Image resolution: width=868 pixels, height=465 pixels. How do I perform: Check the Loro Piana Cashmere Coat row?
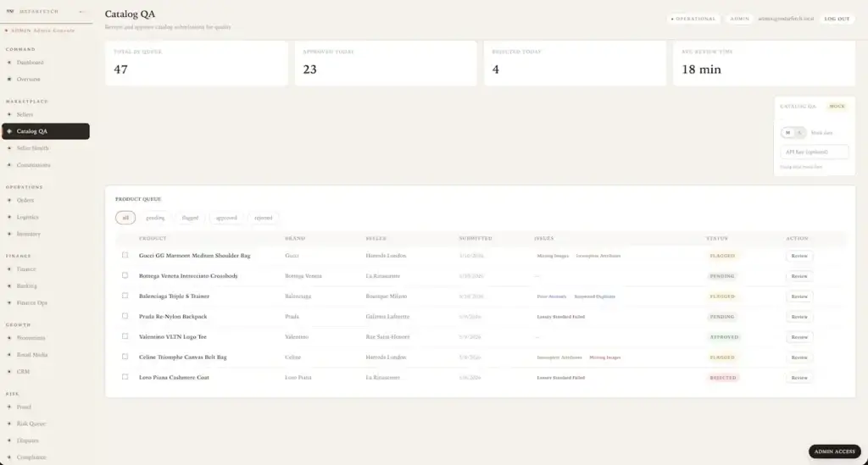coord(125,377)
